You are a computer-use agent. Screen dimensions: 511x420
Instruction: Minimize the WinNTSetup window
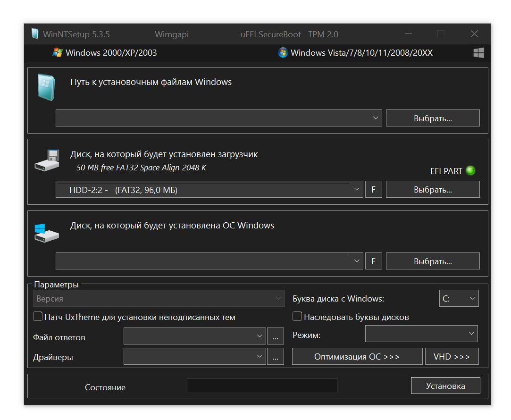click(x=408, y=34)
